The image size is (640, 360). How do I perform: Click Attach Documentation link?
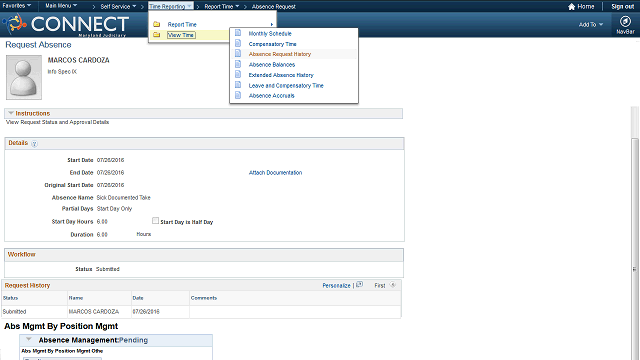click(x=276, y=173)
